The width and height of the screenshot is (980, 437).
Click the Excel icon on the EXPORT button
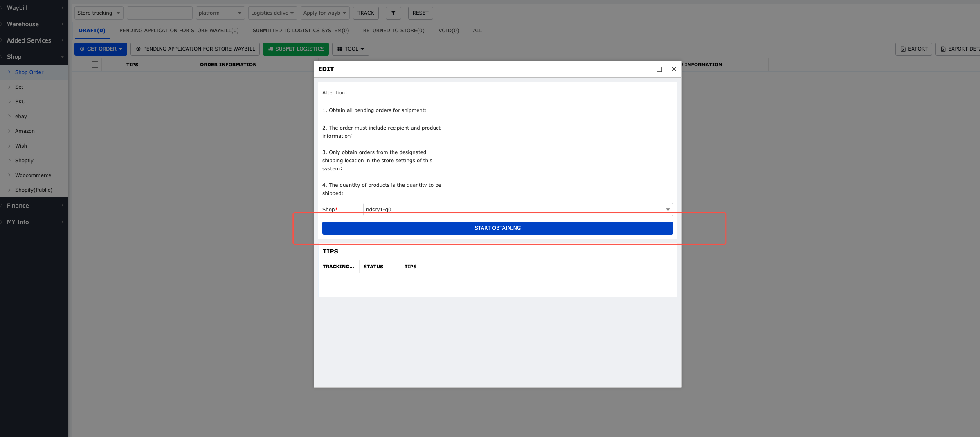[903, 49]
